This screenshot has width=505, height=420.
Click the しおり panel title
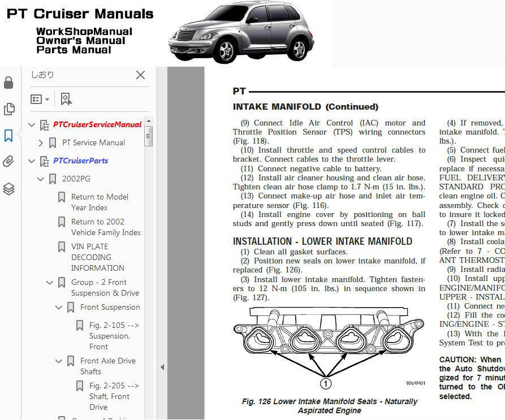point(42,75)
